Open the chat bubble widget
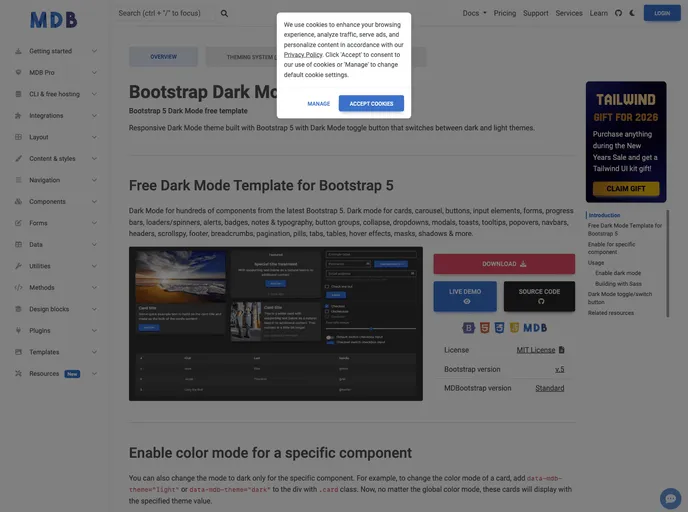Screen dimensions: 688x512 (x=670, y=498)
